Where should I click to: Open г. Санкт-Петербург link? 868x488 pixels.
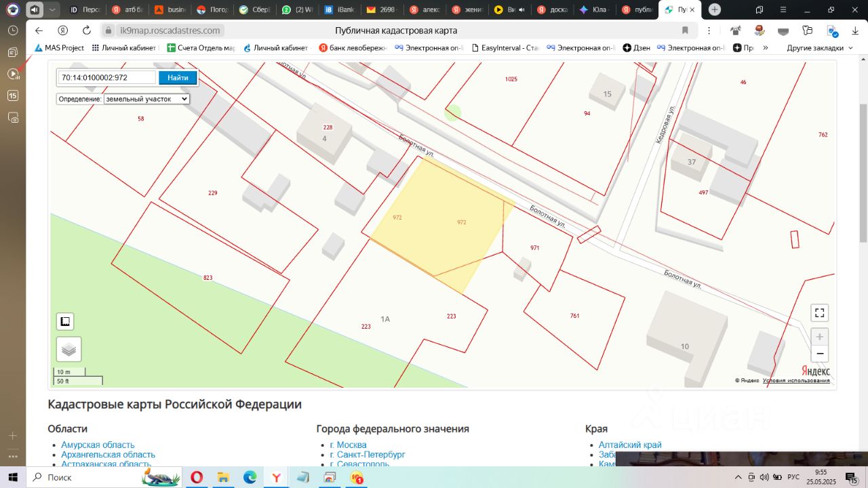(x=368, y=454)
